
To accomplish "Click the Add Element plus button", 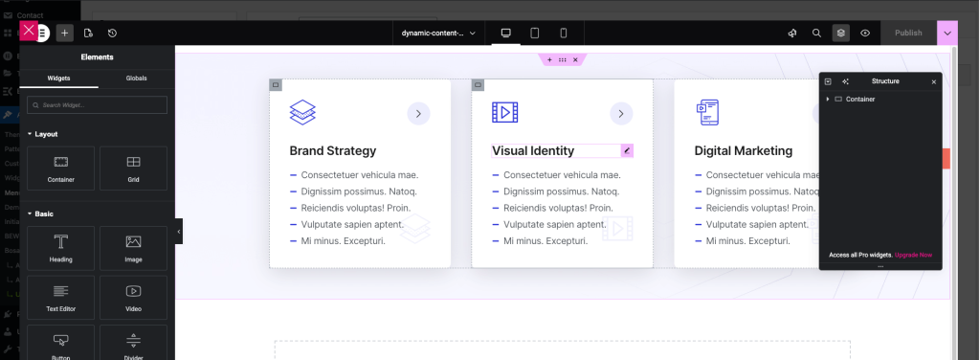I will 64,34.
